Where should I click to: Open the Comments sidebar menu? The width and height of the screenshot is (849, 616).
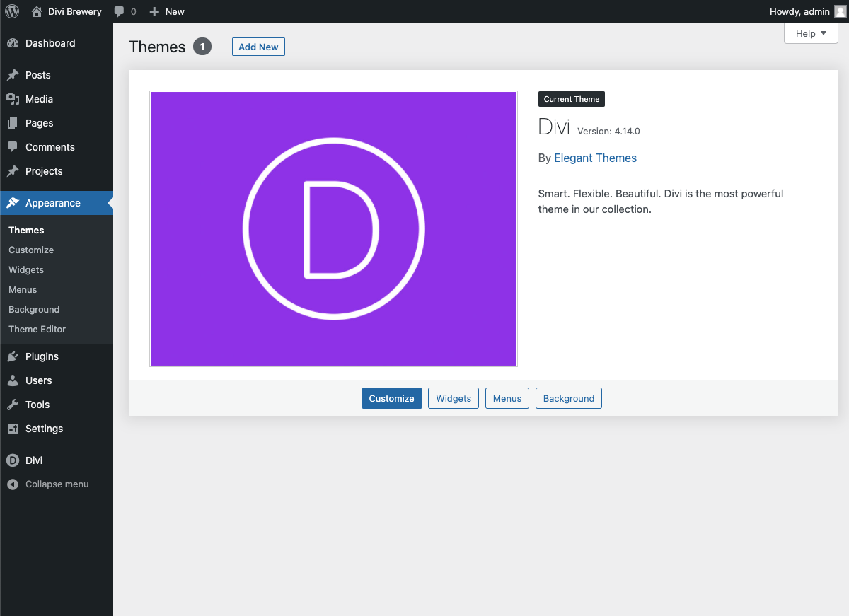57,147
